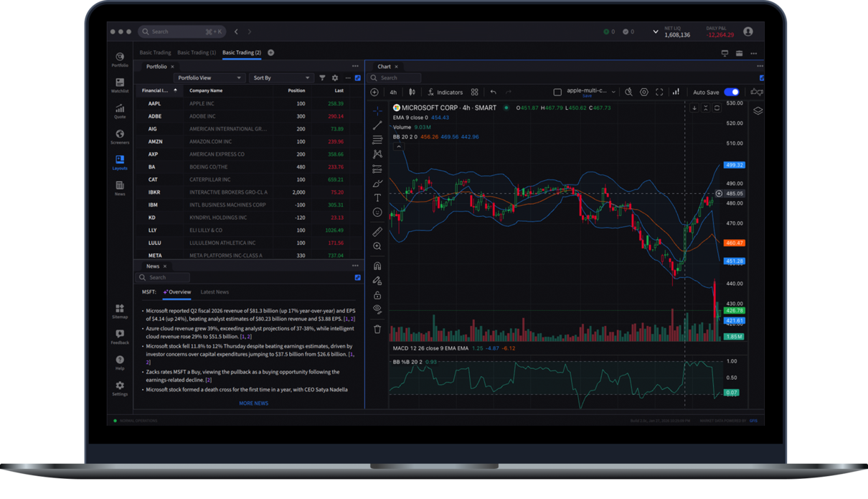Select the news Overview tab
The height and width of the screenshot is (499, 868).
tap(176, 292)
